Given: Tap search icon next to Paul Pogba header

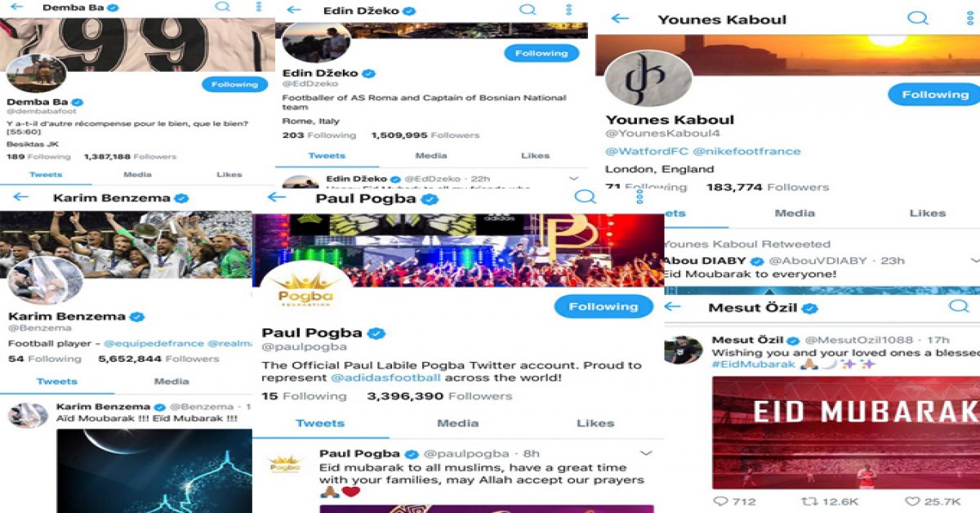Looking at the screenshot, I should [585, 197].
